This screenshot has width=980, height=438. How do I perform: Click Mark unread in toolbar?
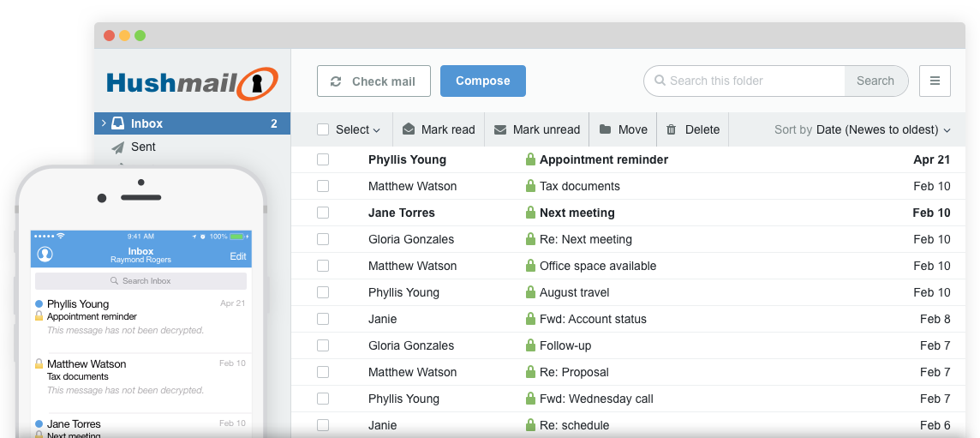[537, 129]
